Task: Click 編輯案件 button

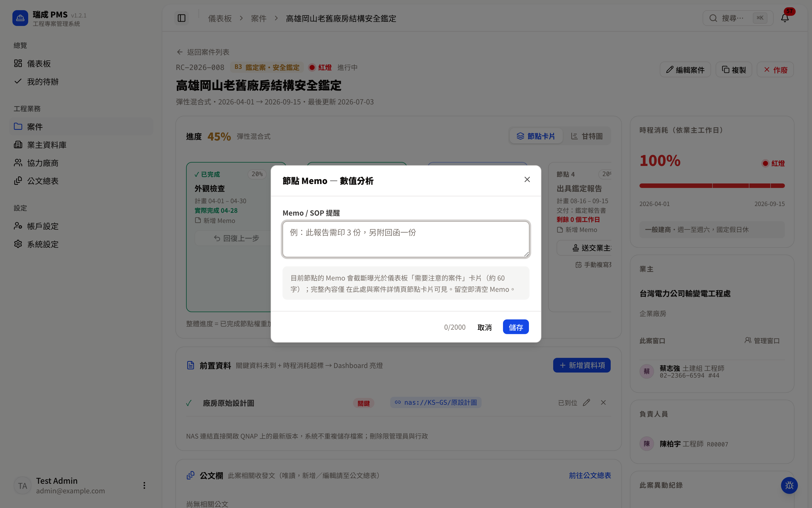Action: (685, 69)
